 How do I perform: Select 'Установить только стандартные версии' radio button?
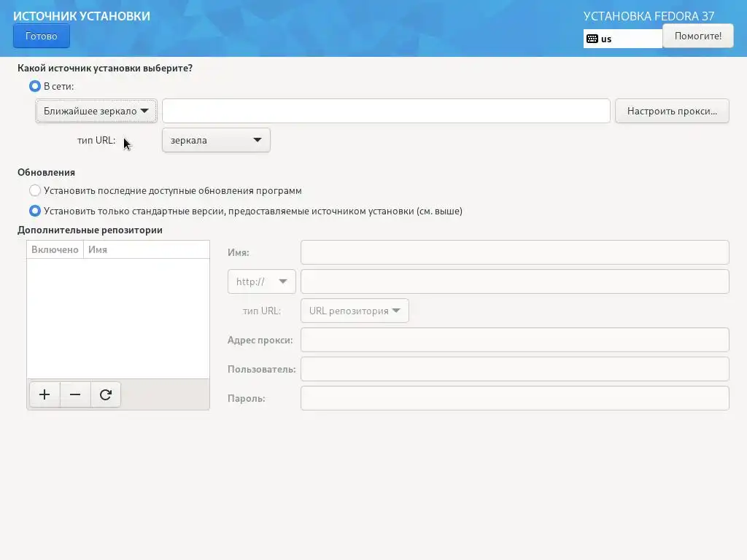pyautogui.click(x=35, y=211)
